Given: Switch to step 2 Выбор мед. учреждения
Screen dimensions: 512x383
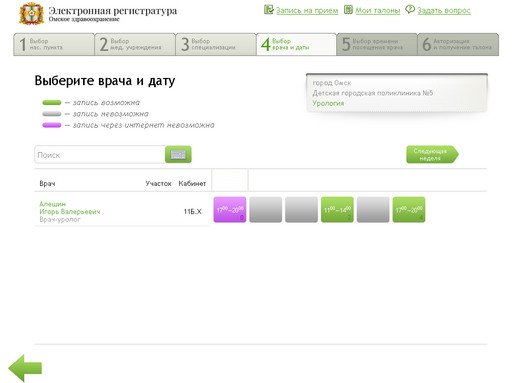Looking at the screenshot, I should click(x=135, y=44).
